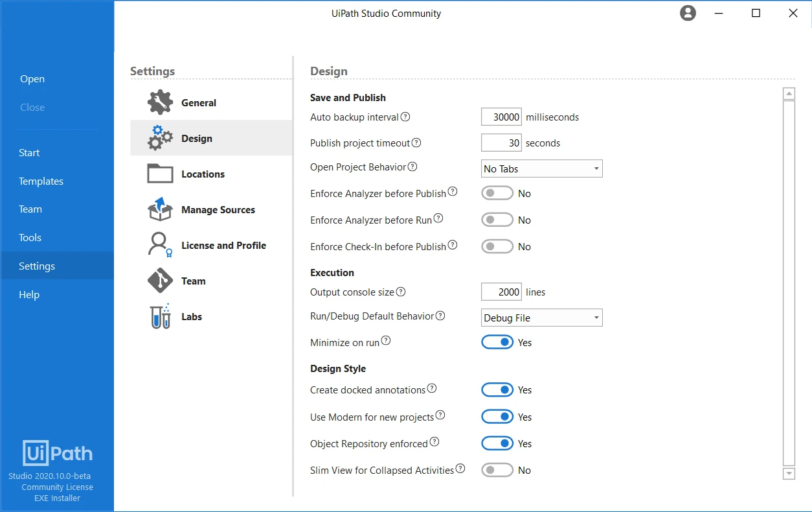Click the Design gears icon
Image resolution: width=812 pixels, height=512 pixels.
tap(160, 138)
